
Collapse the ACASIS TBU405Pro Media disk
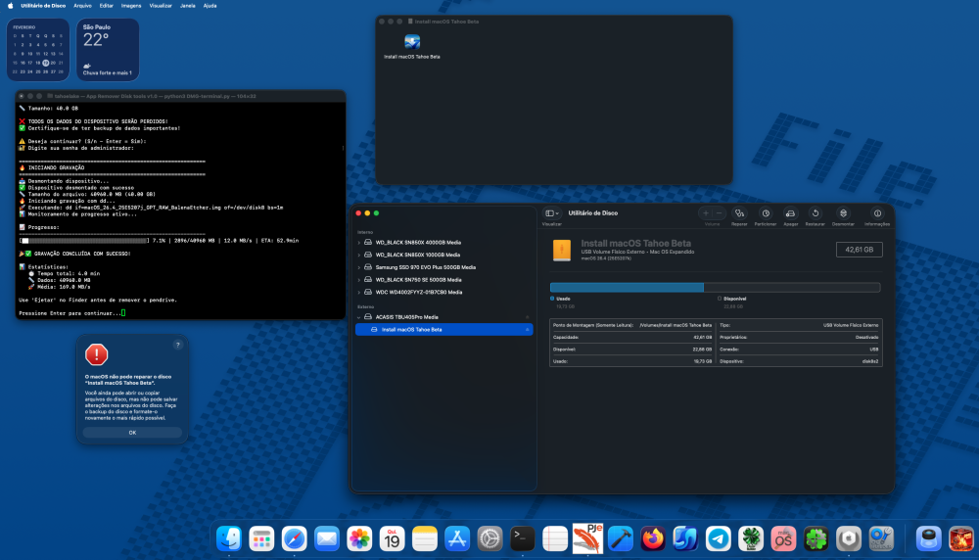(x=359, y=317)
